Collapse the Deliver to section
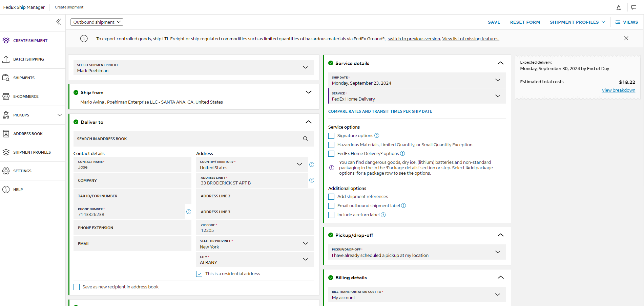644x306 pixels. 308,122
